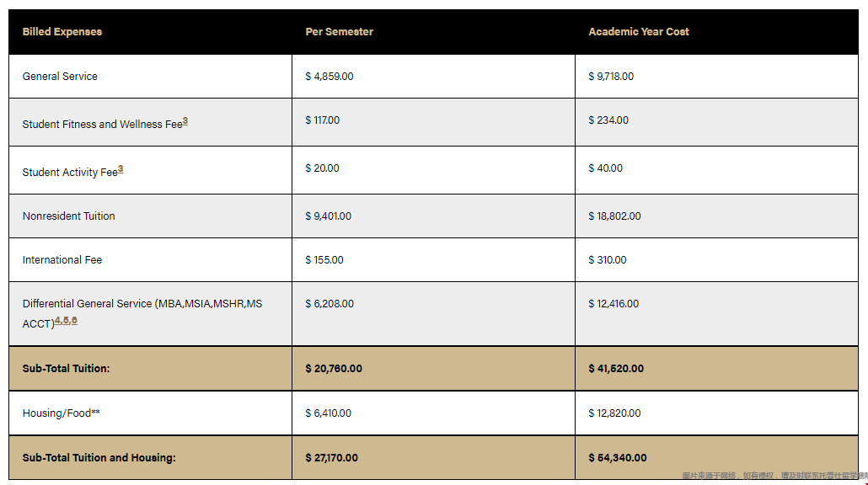The image size is (868, 485).
Task: Click the Per Semester column header
Action: tap(340, 31)
